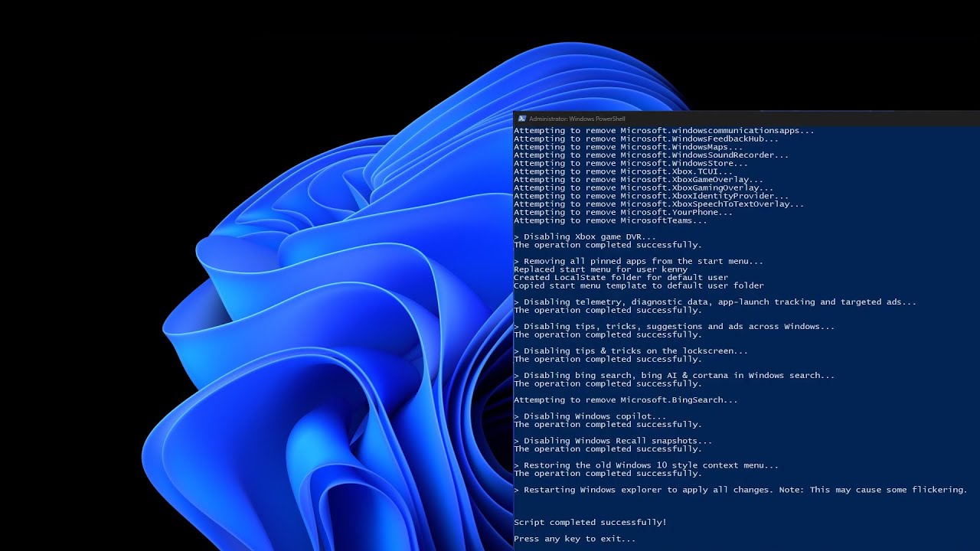
Task: Click the 'Press any key to exit...' prompt
Action: click(x=575, y=539)
